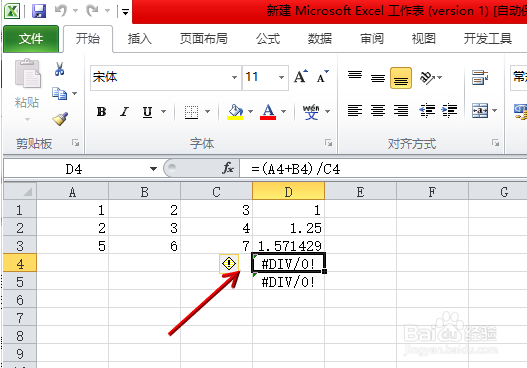Apply the yellow fill color bucket
Viewport: 527px width, 368px height.
tap(235, 111)
